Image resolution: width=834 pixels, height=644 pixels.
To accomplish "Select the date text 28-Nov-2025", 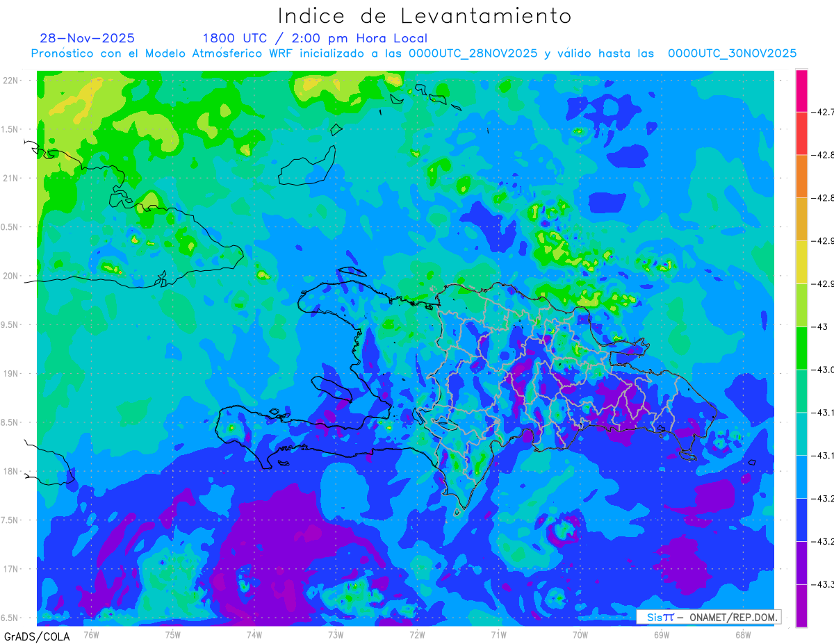I will (87, 38).
